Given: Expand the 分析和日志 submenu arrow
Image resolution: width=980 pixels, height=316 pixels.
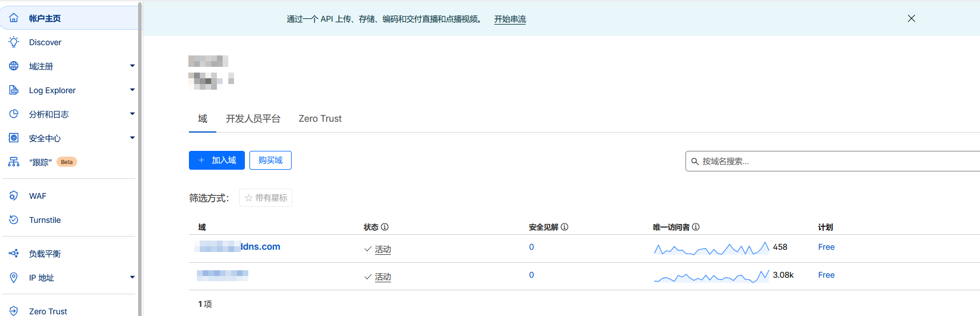Looking at the screenshot, I should tap(132, 114).
